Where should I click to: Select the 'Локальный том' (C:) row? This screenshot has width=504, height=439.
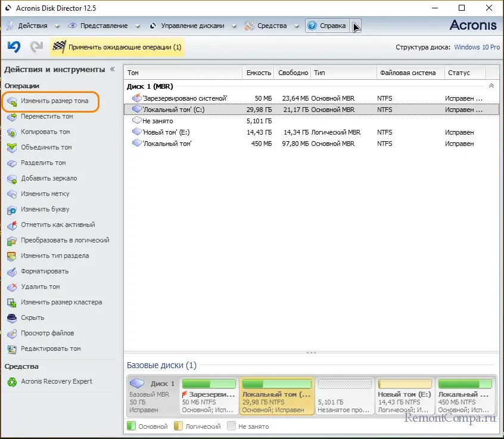click(312, 110)
